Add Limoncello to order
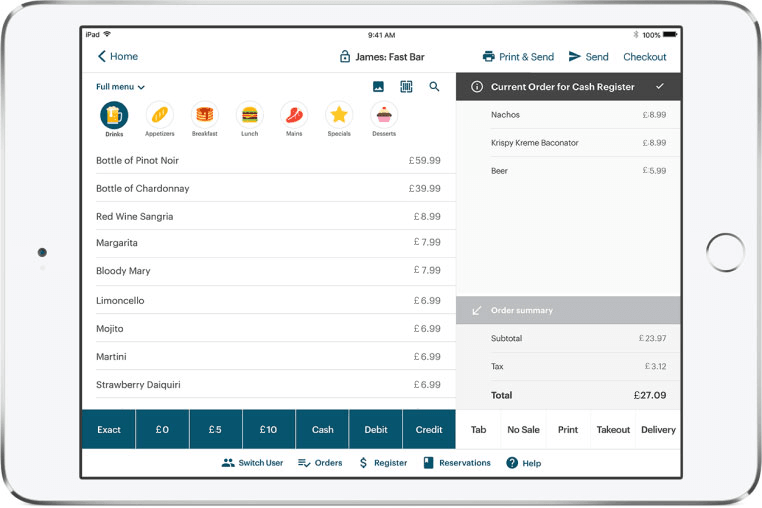 pos(268,300)
